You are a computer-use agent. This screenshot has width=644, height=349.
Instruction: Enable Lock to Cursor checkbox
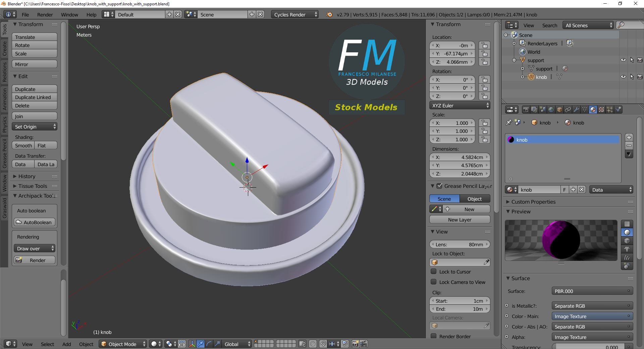(x=434, y=271)
